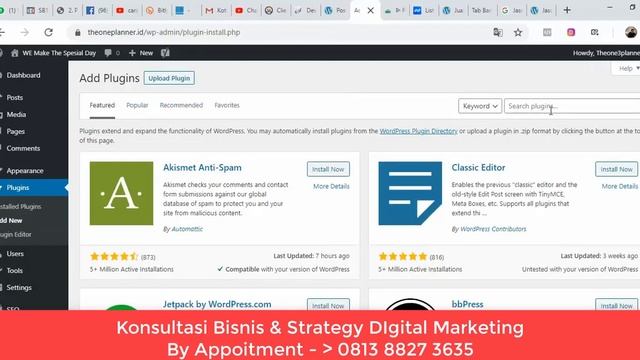Click the Classic Editor plugin icon
This screenshot has height=360, width=640.
410,193
